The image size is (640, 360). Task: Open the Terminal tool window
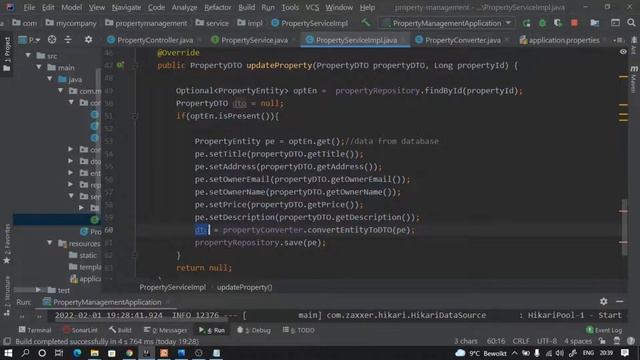coord(35,330)
